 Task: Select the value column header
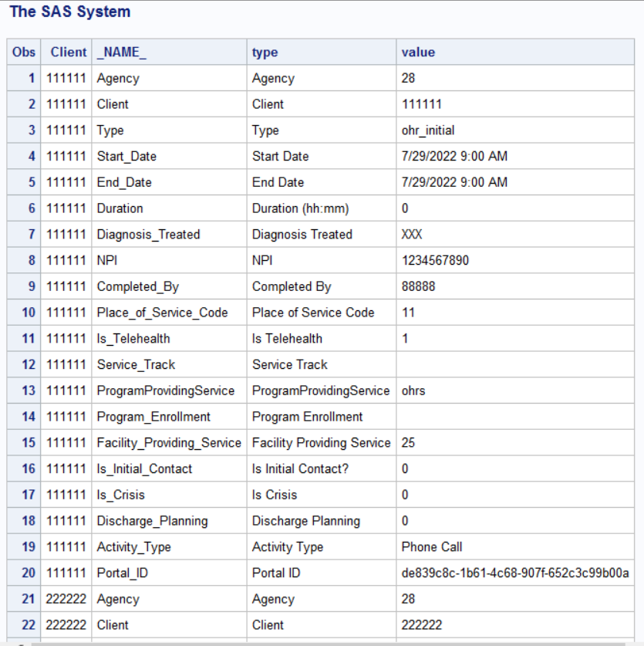tap(418, 52)
